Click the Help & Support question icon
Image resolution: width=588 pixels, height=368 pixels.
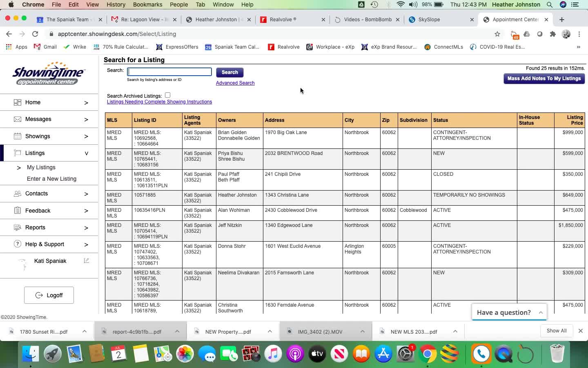point(17,244)
